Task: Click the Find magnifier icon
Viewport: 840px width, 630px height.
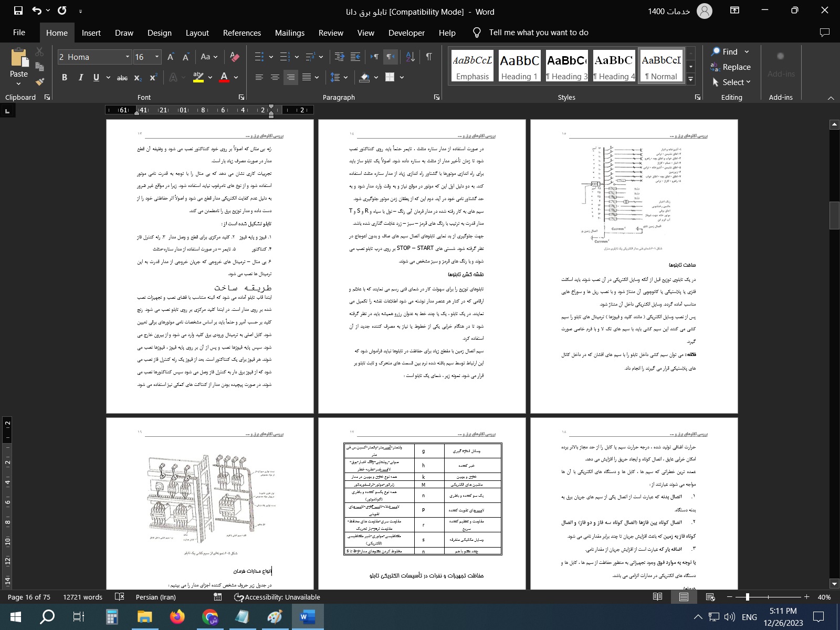Action: [x=716, y=51]
